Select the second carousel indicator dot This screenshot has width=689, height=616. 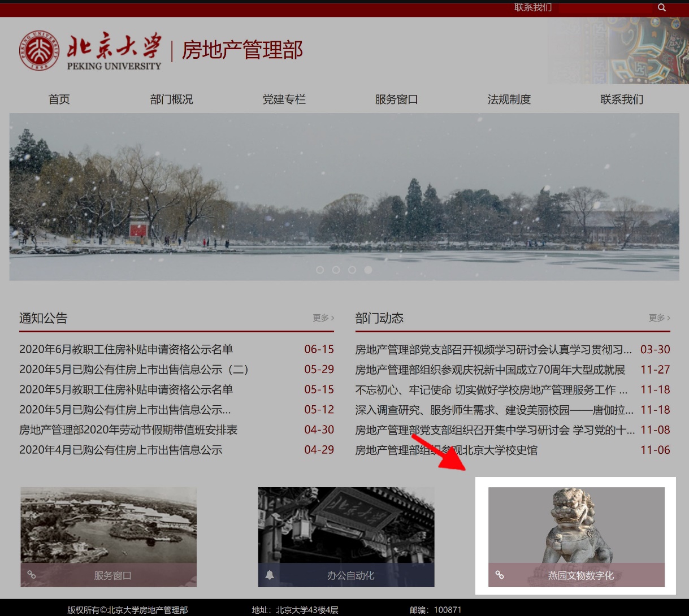coord(336,270)
